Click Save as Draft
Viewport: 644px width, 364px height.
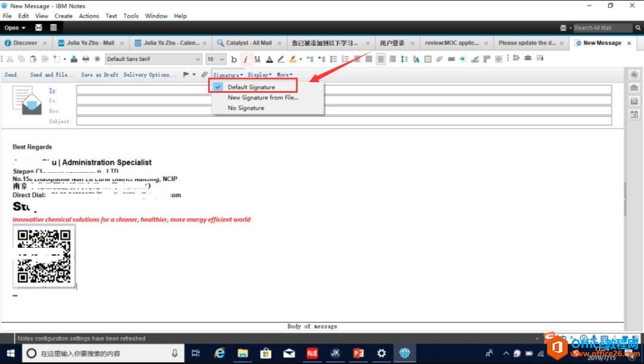[x=99, y=74]
